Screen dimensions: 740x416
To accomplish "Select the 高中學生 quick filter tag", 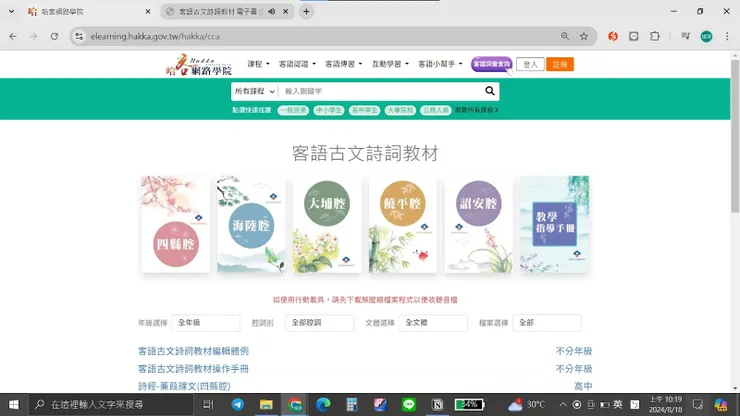I will pyautogui.click(x=364, y=110).
